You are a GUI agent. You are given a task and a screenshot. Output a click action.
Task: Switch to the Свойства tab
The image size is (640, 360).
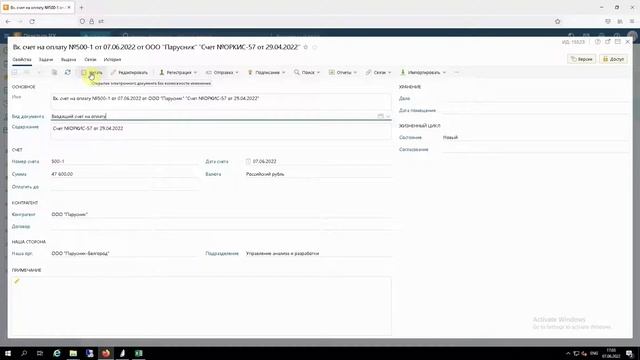22,60
